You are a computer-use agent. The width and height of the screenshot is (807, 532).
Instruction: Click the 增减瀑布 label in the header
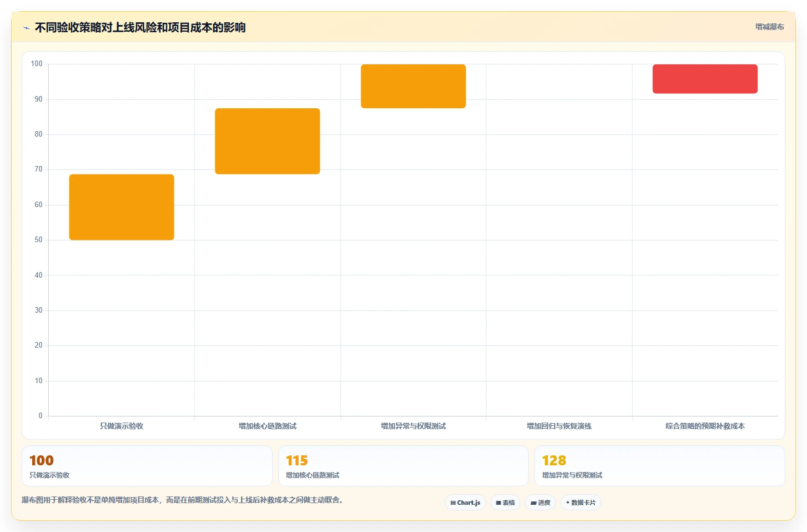click(769, 27)
